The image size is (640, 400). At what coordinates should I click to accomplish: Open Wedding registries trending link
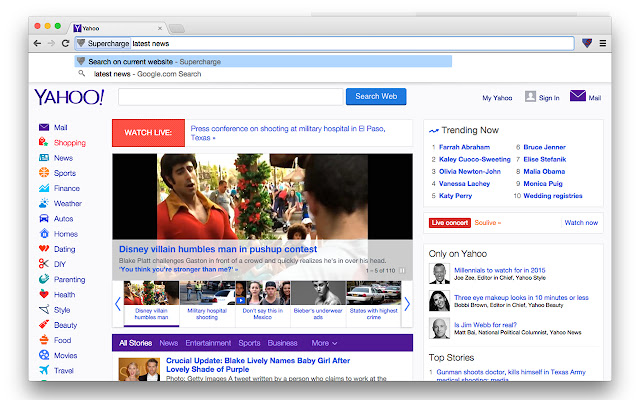553,196
